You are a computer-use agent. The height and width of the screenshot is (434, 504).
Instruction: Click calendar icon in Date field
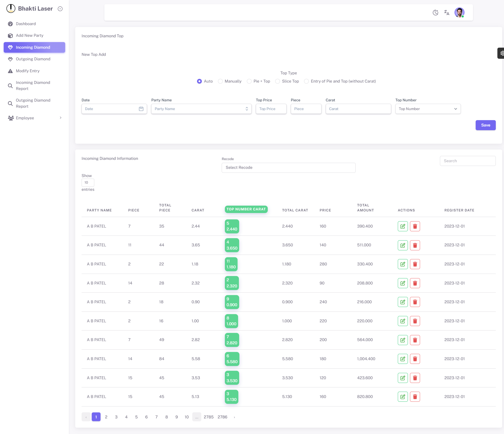141,109
